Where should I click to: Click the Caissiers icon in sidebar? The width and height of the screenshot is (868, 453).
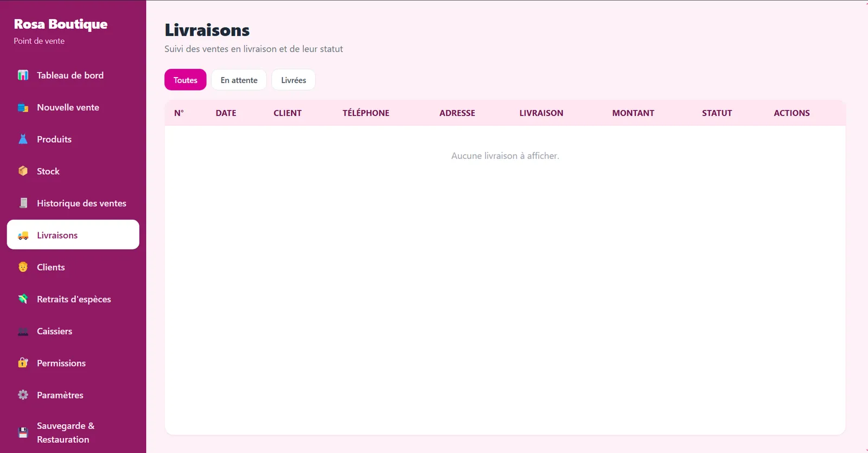[x=23, y=331]
